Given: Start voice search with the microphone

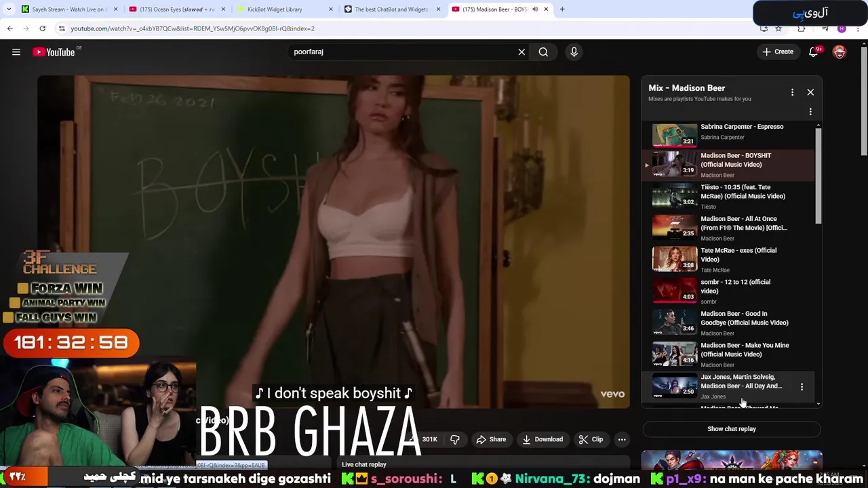Looking at the screenshot, I should pos(574,52).
